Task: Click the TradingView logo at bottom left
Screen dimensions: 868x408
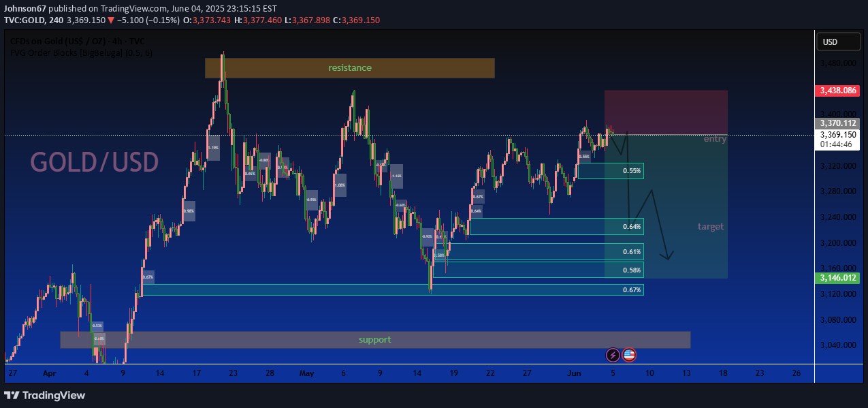Action: point(45,395)
